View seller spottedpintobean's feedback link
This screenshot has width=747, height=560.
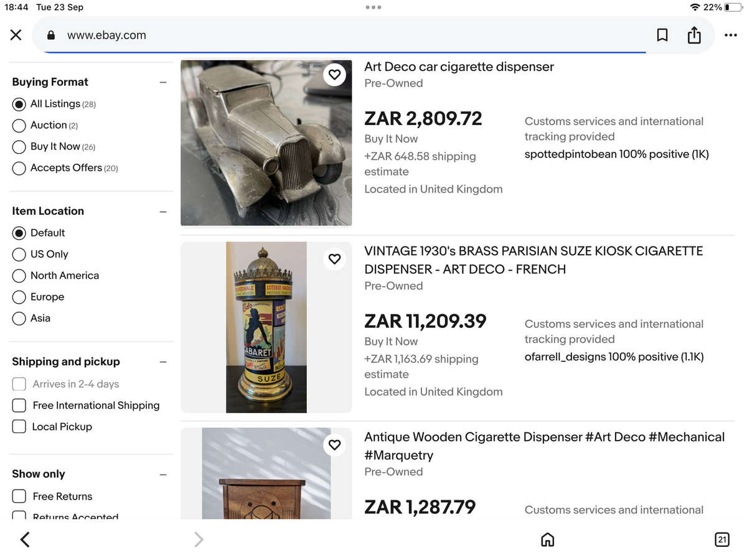[x=616, y=154]
